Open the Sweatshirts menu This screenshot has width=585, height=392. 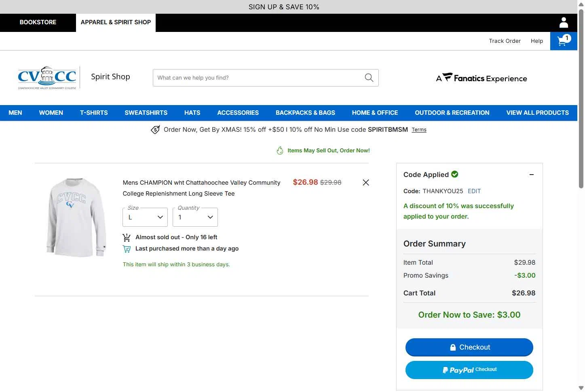(146, 113)
